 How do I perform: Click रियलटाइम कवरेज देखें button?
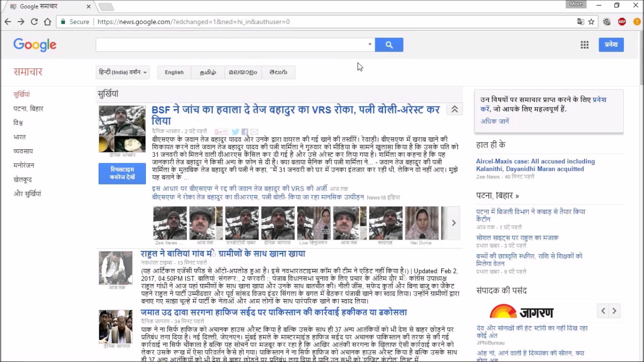click(x=122, y=173)
